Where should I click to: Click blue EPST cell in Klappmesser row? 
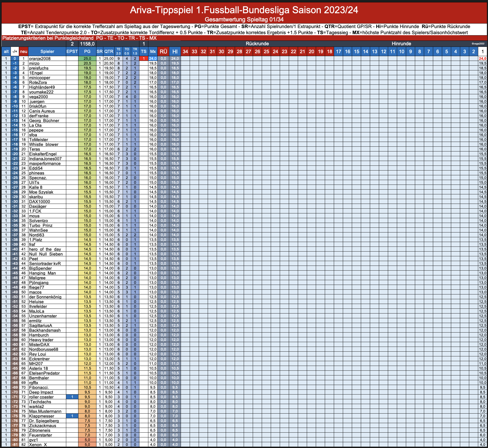(72, 416)
